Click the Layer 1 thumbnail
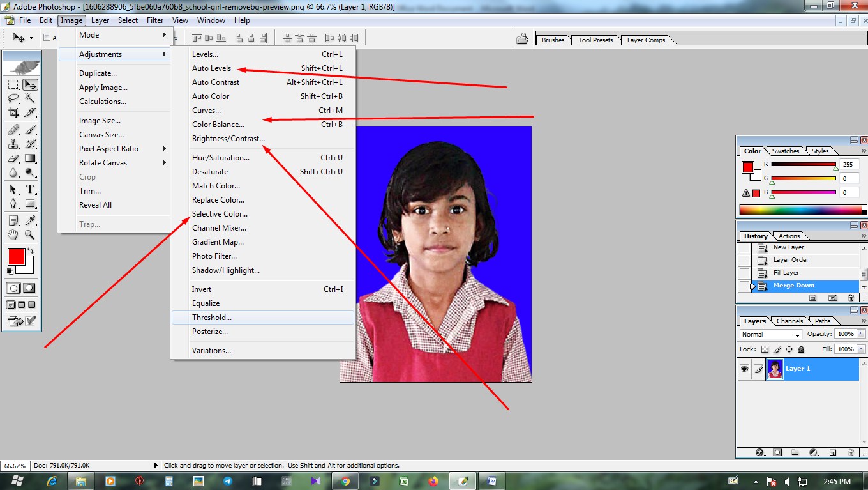Screen dimensions: 868x490 (775, 369)
